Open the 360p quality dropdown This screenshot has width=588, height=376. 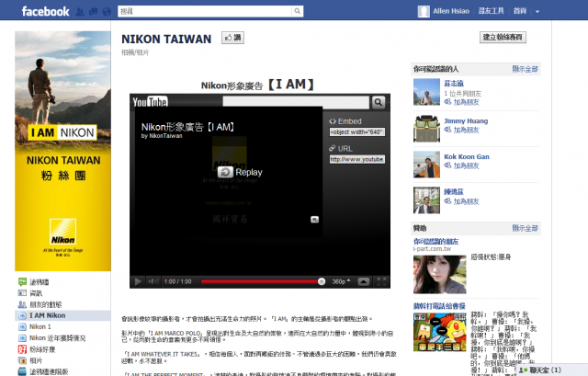341,281
